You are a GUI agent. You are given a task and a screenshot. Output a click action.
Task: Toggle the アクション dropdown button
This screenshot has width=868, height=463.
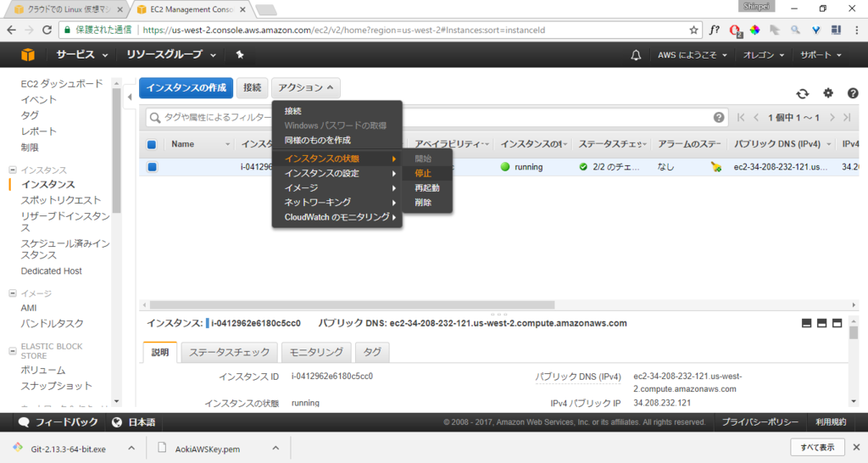[305, 87]
